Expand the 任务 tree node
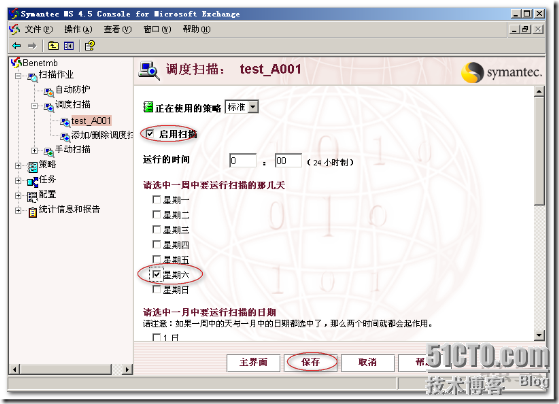 pyautogui.click(x=18, y=181)
